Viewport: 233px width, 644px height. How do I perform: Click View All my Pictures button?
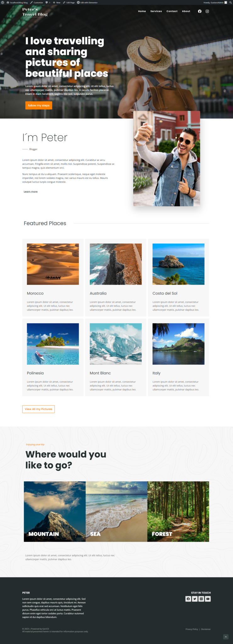pyautogui.click(x=38, y=409)
